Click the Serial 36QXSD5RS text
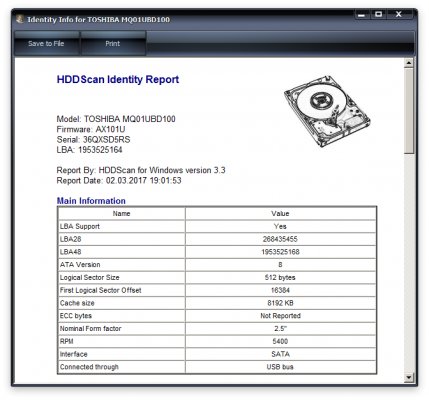Viewport: 429px width, 400px height. point(93,140)
